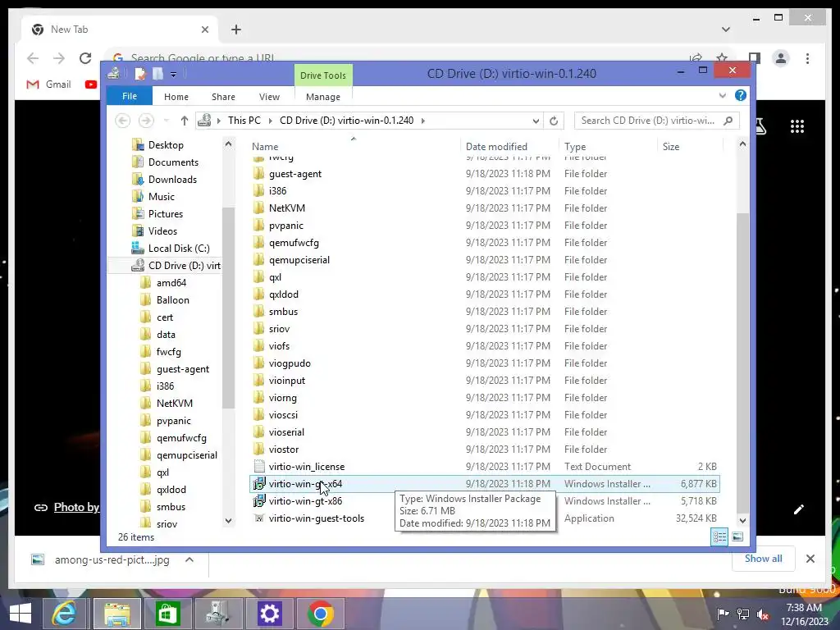This screenshot has width=840, height=630.
Task: Expand the Explorer ribbon chevron
Action: click(x=722, y=95)
